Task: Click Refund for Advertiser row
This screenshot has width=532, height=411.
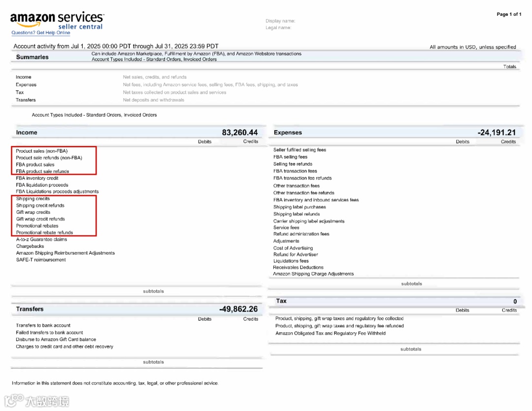Action: [x=296, y=254]
